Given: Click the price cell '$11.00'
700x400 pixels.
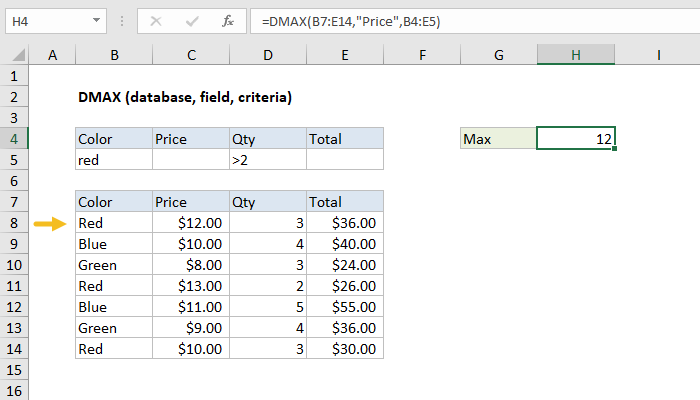Looking at the screenshot, I should (191, 307).
